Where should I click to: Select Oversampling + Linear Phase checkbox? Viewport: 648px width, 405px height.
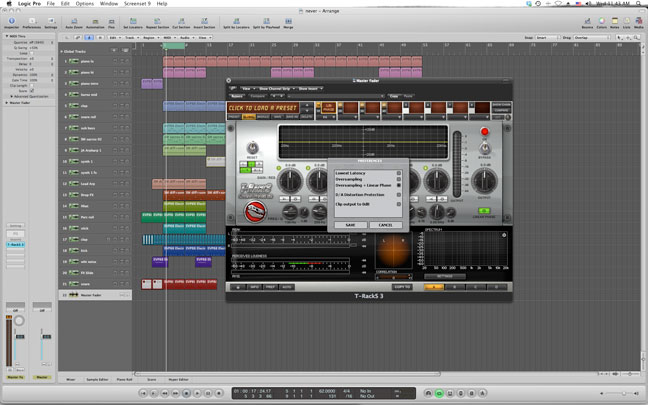tap(398, 185)
